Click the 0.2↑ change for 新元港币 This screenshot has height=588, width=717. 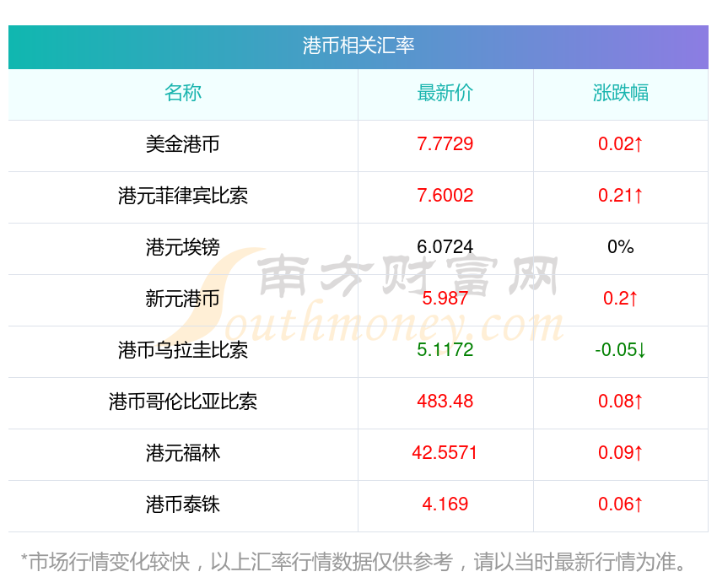pyautogui.click(x=621, y=299)
